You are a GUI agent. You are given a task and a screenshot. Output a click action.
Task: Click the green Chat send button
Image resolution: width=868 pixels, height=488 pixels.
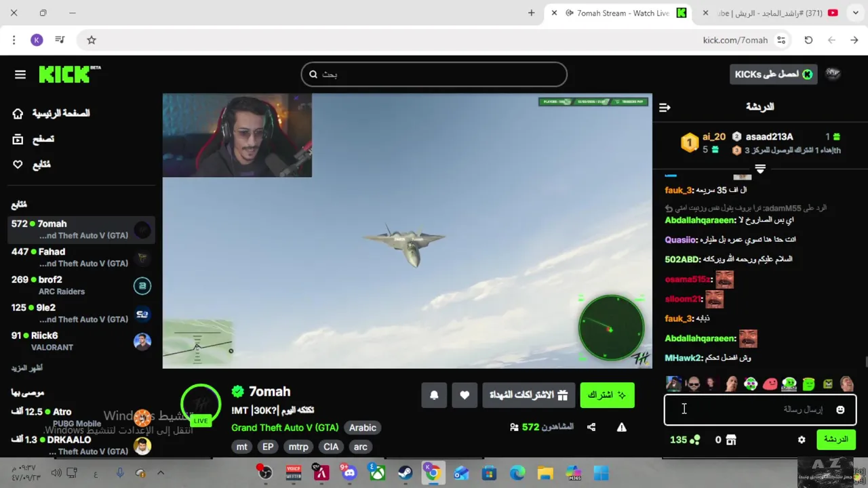[x=836, y=439]
